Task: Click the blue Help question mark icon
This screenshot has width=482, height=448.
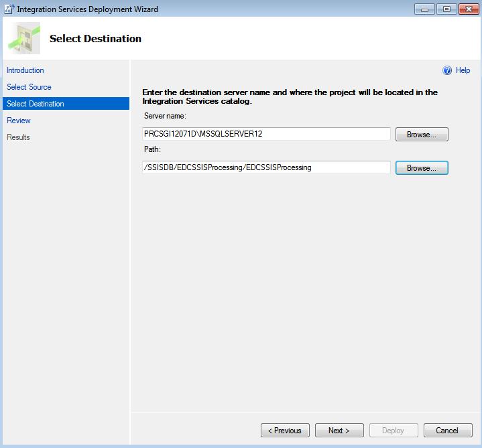Action: point(447,70)
